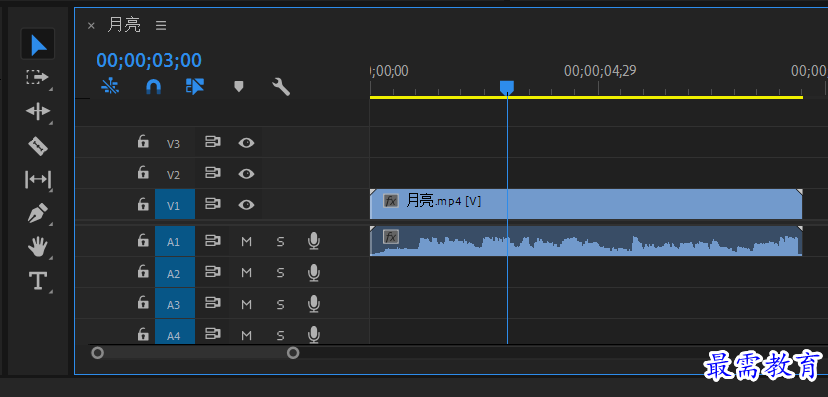
Task: Open the 月亮 panel menu
Action: pos(161,25)
